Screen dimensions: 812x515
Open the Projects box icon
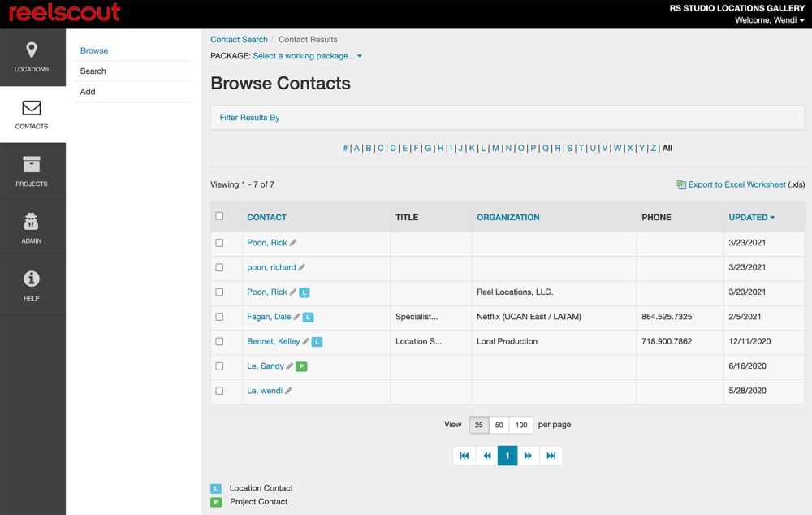(x=32, y=164)
